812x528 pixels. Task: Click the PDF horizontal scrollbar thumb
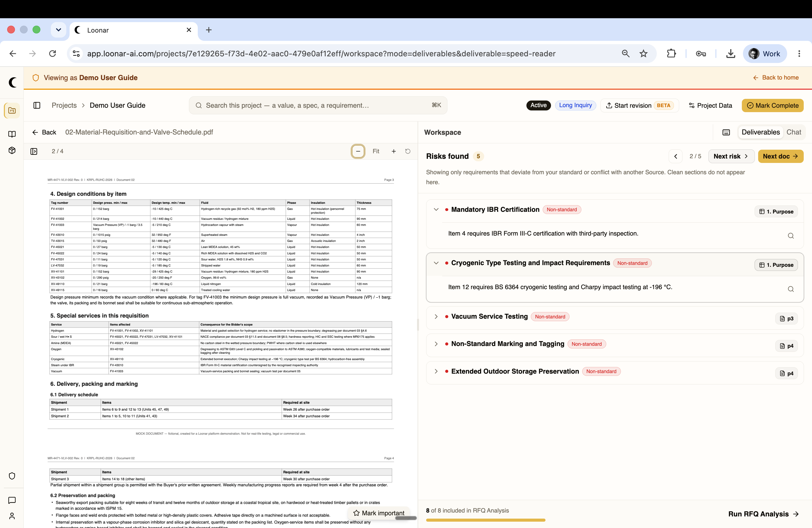click(x=406, y=518)
